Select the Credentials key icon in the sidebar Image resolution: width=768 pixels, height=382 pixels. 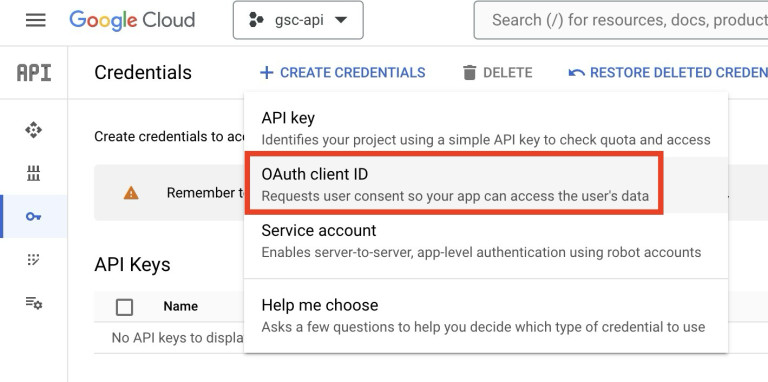point(33,216)
